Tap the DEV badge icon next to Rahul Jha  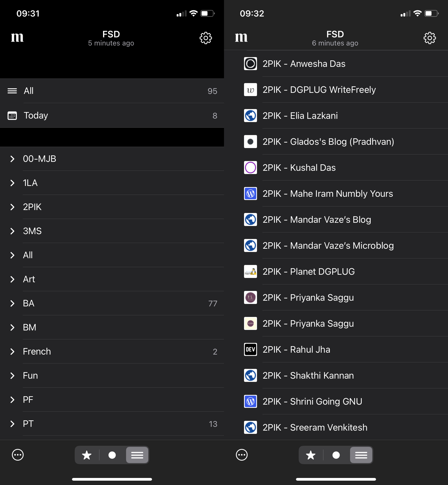tap(250, 349)
